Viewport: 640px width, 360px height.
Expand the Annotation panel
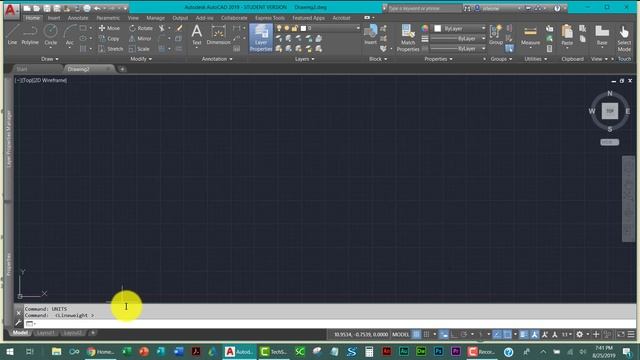(217, 59)
